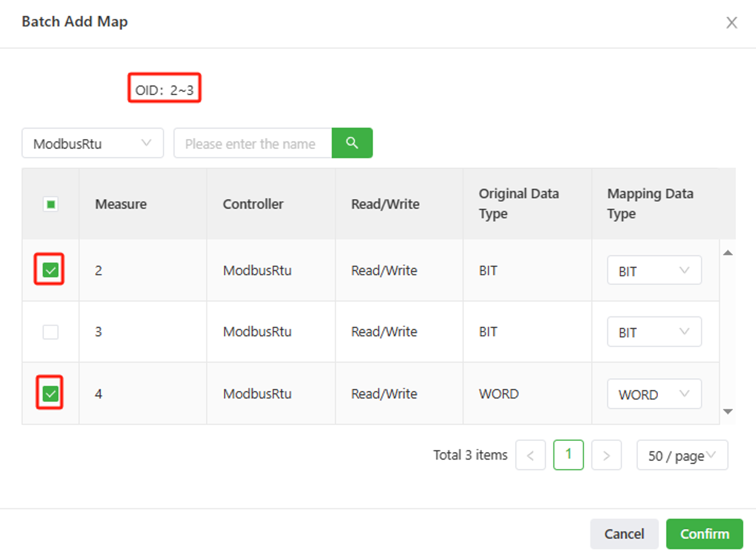Focus the 'Please enter the name' search field
Image resolution: width=756 pixels, height=553 pixels.
click(x=253, y=144)
